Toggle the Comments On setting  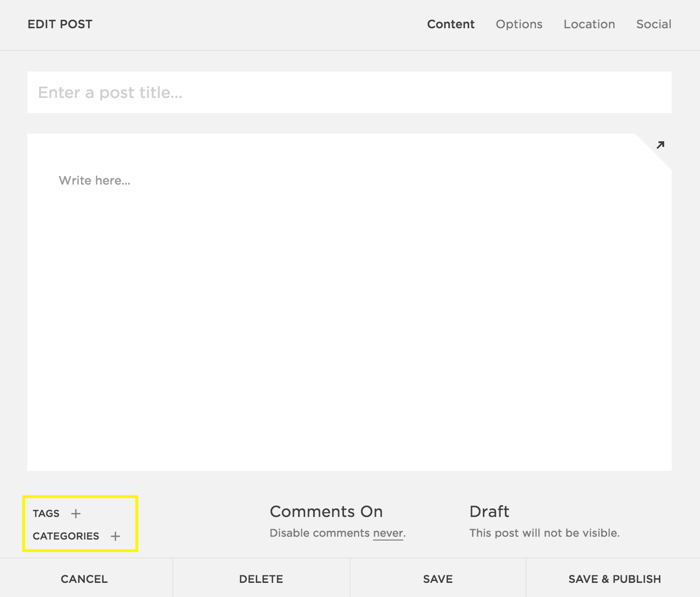[x=326, y=512]
